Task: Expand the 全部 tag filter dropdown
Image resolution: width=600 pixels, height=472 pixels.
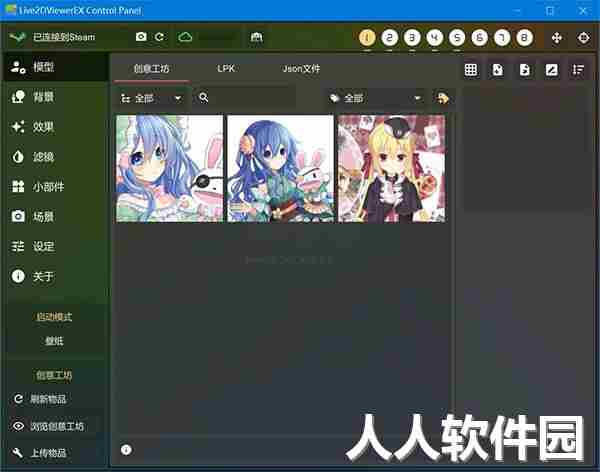Action: click(x=375, y=99)
